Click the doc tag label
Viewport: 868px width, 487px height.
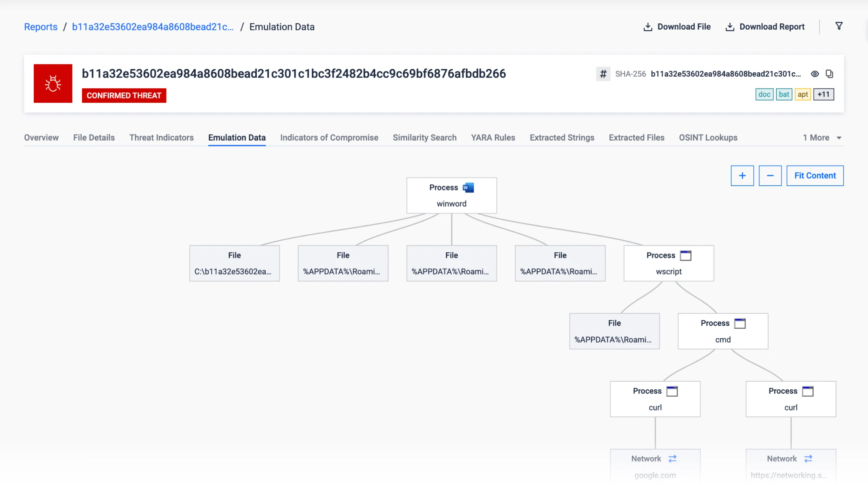pyautogui.click(x=764, y=94)
